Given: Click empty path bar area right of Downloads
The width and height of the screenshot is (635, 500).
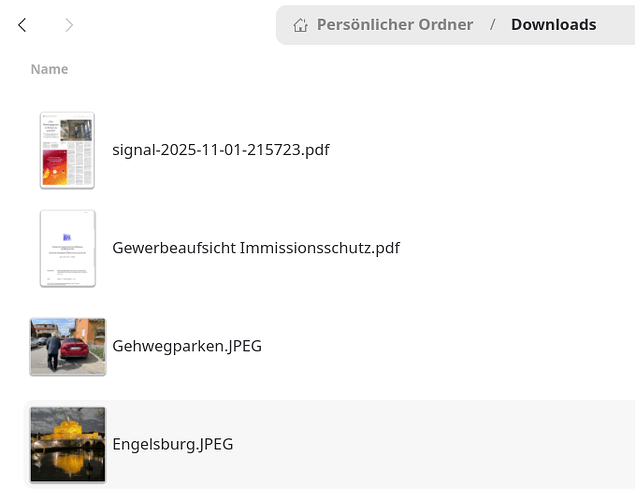Looking at the screenshot, I should [x=618, y=25].
